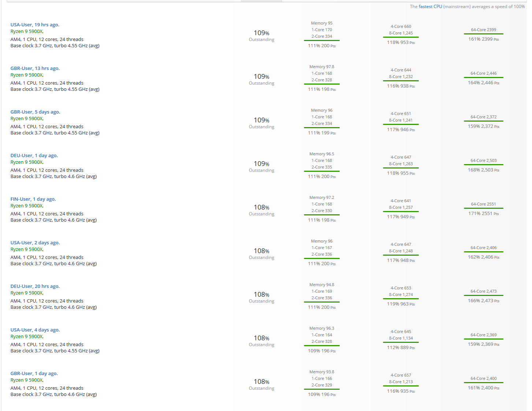Click 'Memory 94.8' value
Image resolution: width=532 pixels, height=411 pixels.
[322, 285]
